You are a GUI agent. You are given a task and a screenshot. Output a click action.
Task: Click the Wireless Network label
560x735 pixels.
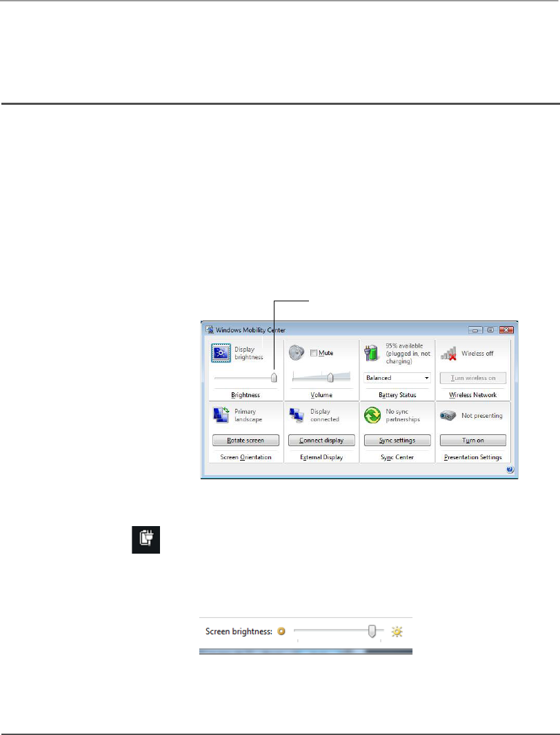point(473,395)
